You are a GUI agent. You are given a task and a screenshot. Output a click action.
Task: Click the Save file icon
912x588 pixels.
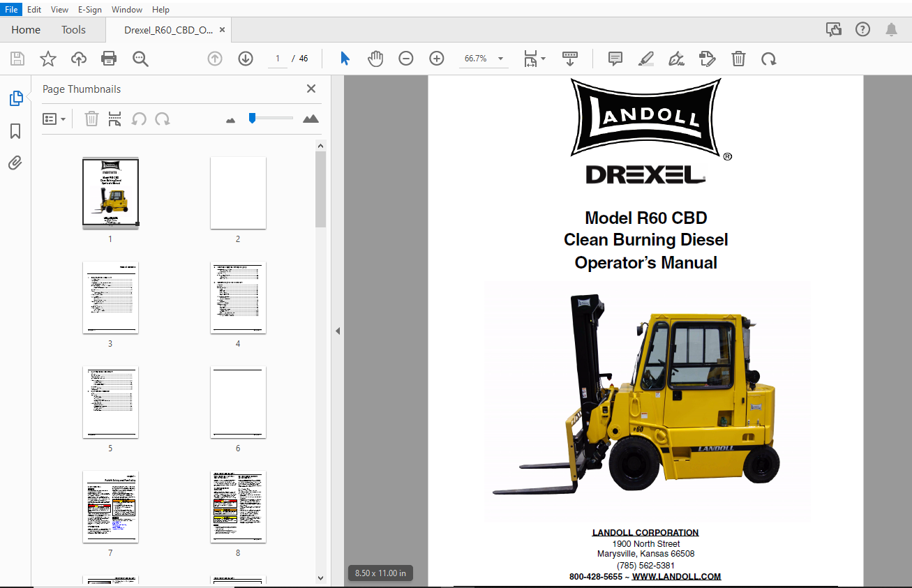pos(17,59)
